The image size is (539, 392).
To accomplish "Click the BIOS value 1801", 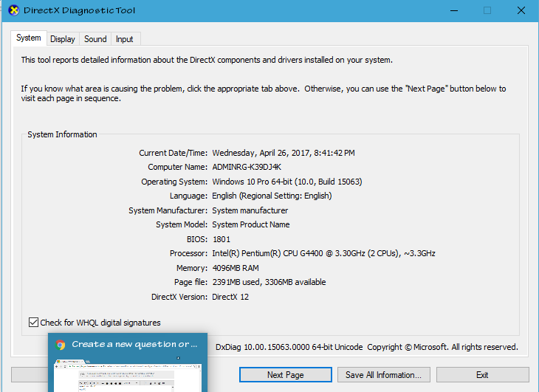I will coord(222,239).
